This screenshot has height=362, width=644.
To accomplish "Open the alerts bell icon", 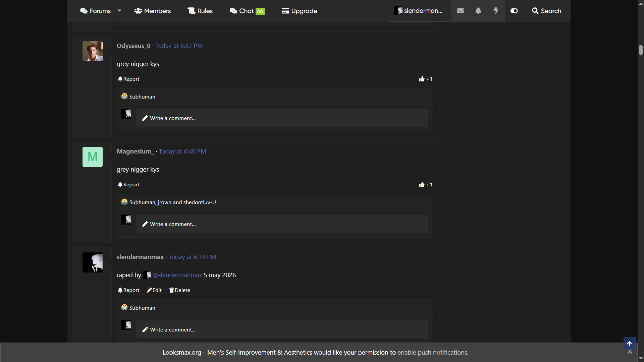I will (x=478, y=11).
